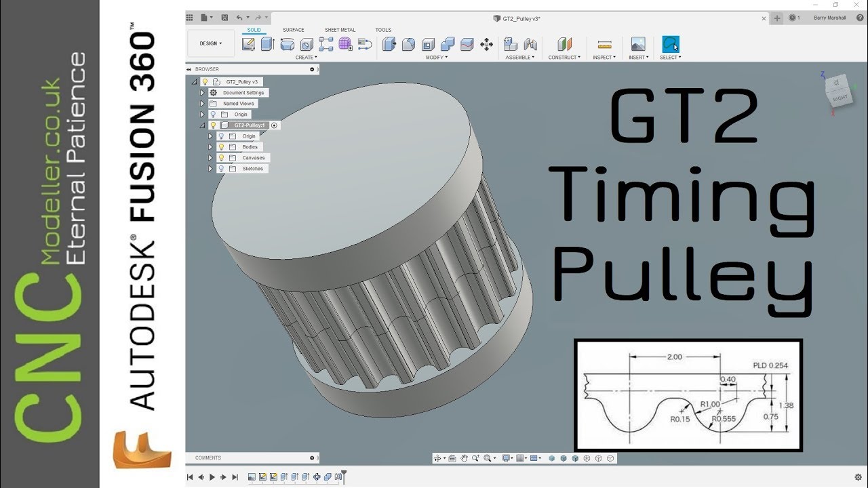Select the Fillet tool
This screenshot has height=488, width=868.
408,44
